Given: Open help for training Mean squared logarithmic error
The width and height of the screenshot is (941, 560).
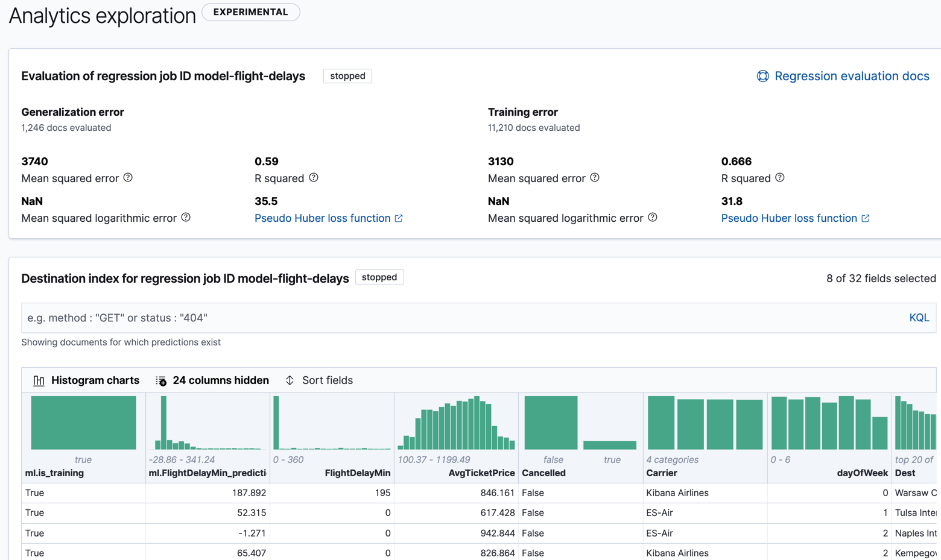Looking at the screenshot, I should point(653,218).
